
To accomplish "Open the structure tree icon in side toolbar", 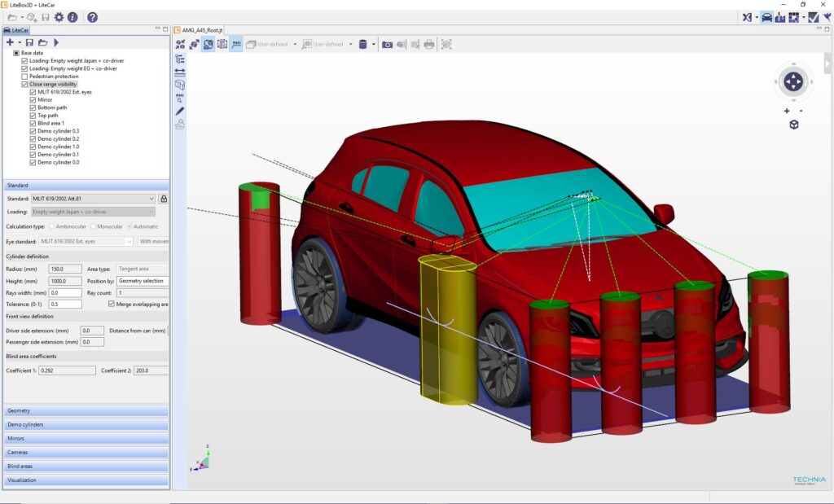I will [180, 59].
